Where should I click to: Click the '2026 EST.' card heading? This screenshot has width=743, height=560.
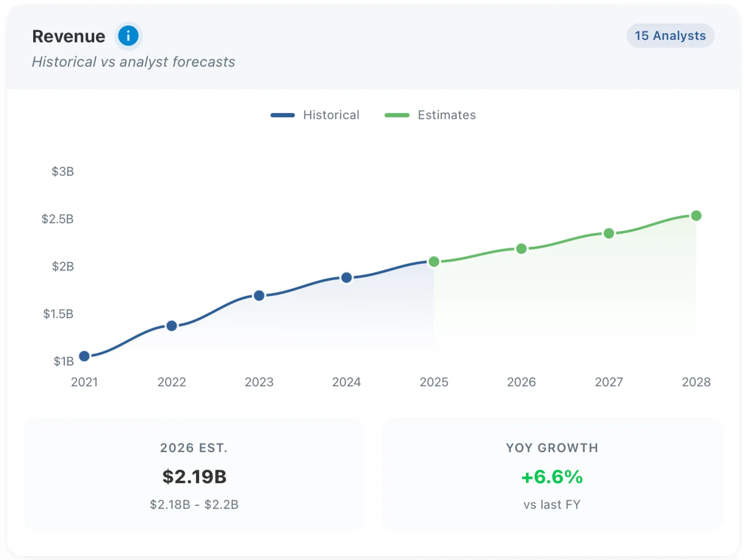(x=194, y=448)
